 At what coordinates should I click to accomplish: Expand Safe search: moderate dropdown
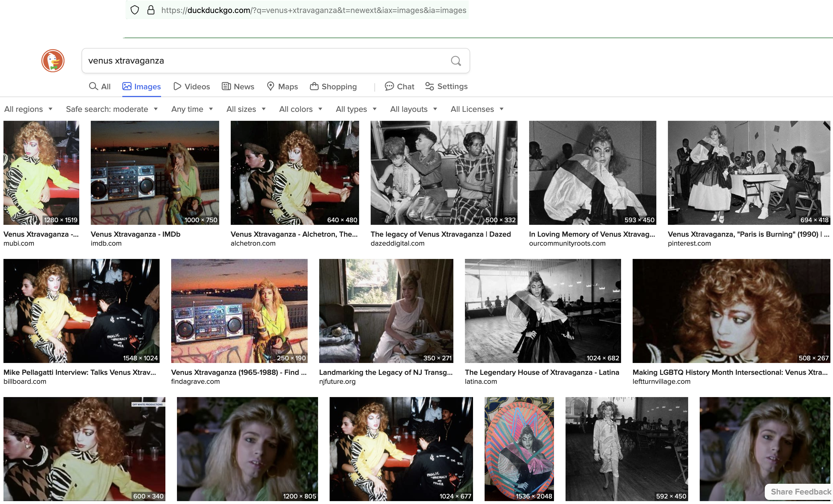coord(112,109)
